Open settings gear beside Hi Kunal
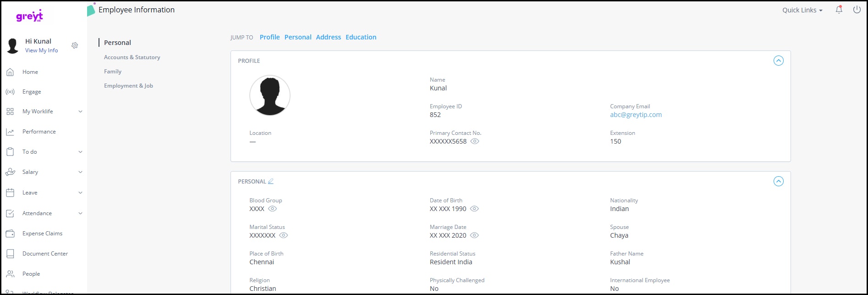The image size is (868, 295). pyautogui.click(x=75, y=45)
